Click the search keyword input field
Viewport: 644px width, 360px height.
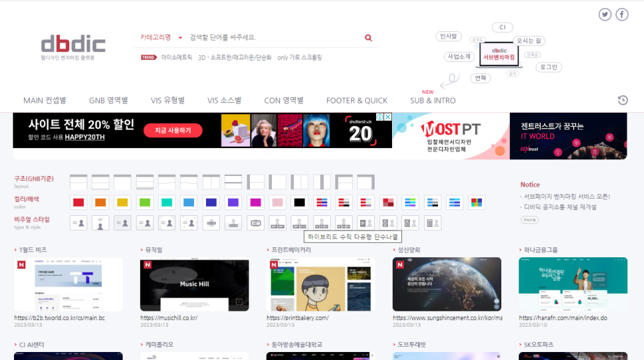(274, 37)
